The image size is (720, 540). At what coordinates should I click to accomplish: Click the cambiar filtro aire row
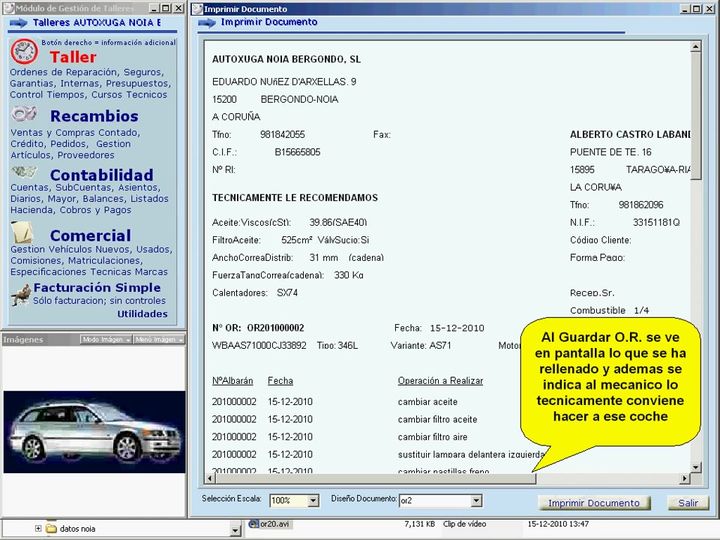click(433, 437)
